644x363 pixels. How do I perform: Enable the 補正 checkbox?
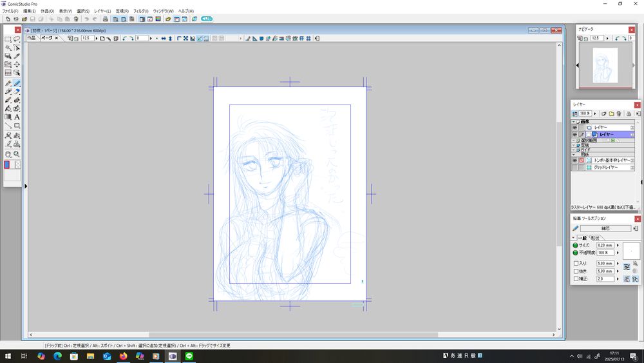pos(576,279)
